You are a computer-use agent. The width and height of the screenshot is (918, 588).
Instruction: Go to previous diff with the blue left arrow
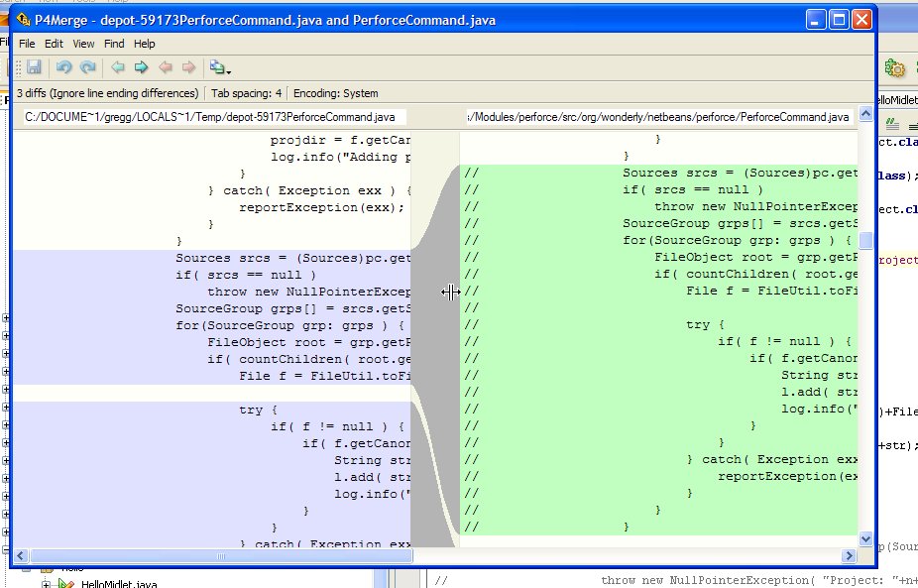coord(118,67)
